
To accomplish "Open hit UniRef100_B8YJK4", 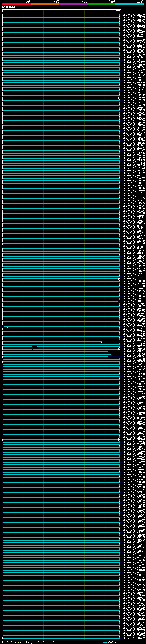I will pyautogui.click(x=134, y=329).
